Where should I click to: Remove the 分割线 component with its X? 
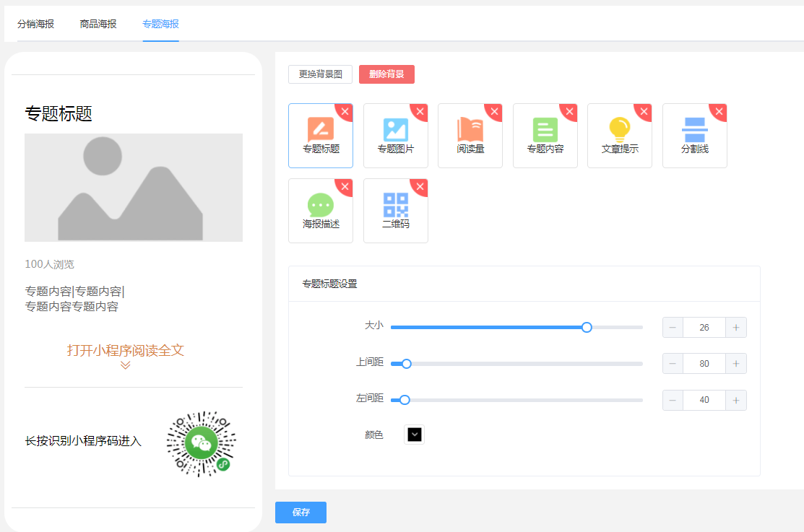719,112
